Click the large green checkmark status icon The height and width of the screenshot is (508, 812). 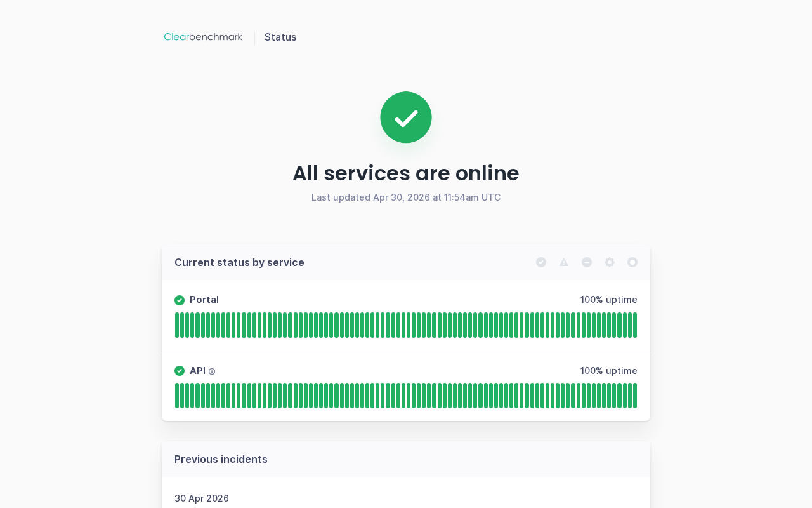[x=406, y=117]
